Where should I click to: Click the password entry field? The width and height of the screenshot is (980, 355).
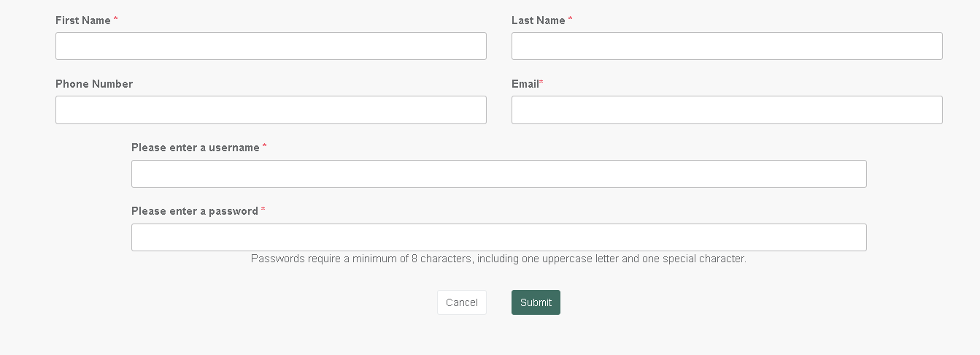coord(498,237)
